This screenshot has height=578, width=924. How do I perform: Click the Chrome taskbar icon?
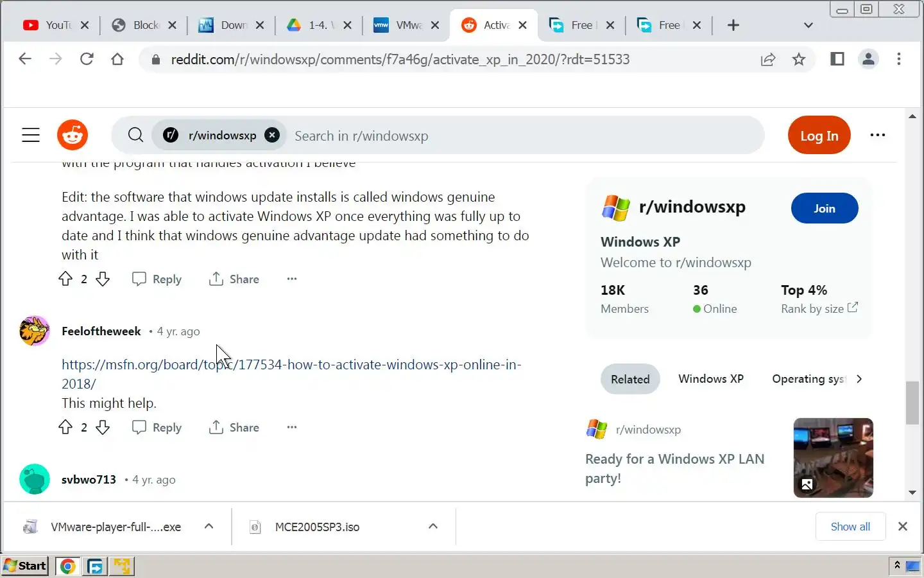pyautogui.click(x=67, y=566)
